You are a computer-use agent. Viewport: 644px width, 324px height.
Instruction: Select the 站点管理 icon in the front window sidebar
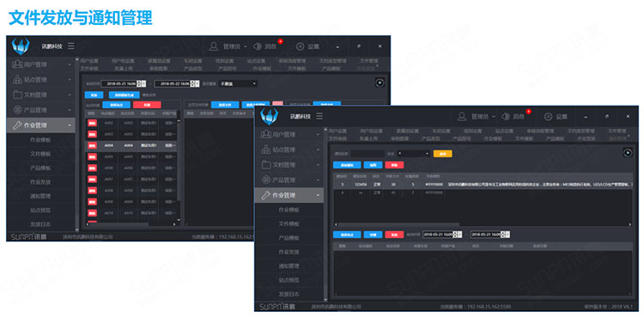(x=265, y=150)
